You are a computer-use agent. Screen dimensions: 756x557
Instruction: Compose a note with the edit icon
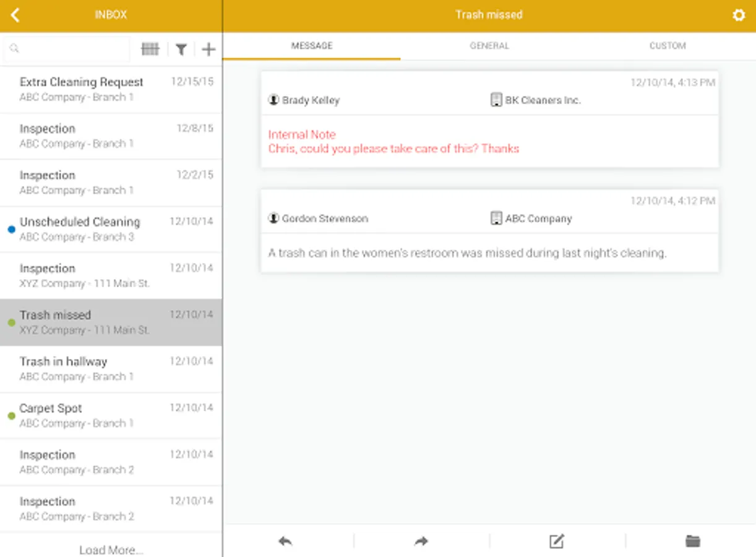pyautogui.click(x=557, y=542)
